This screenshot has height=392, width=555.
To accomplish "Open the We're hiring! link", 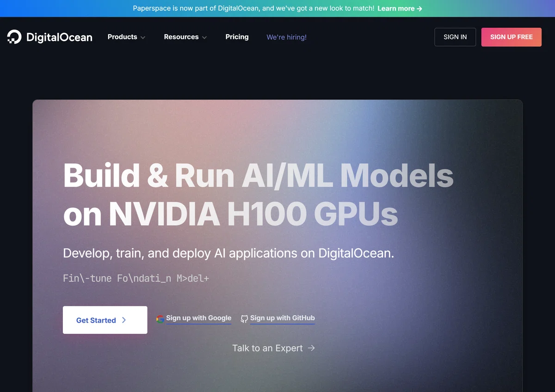I will tap(287, 37).
